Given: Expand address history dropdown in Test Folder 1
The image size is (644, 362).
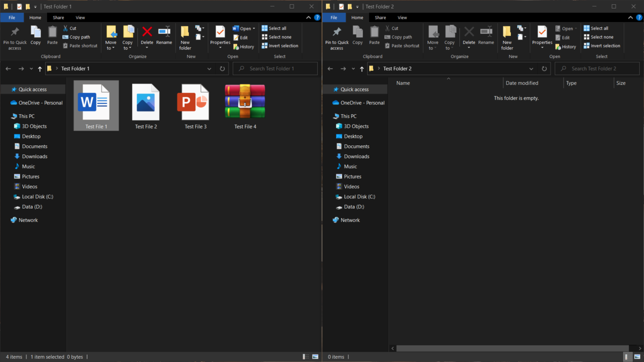Looking at the screenshot, I should (209, 69).
